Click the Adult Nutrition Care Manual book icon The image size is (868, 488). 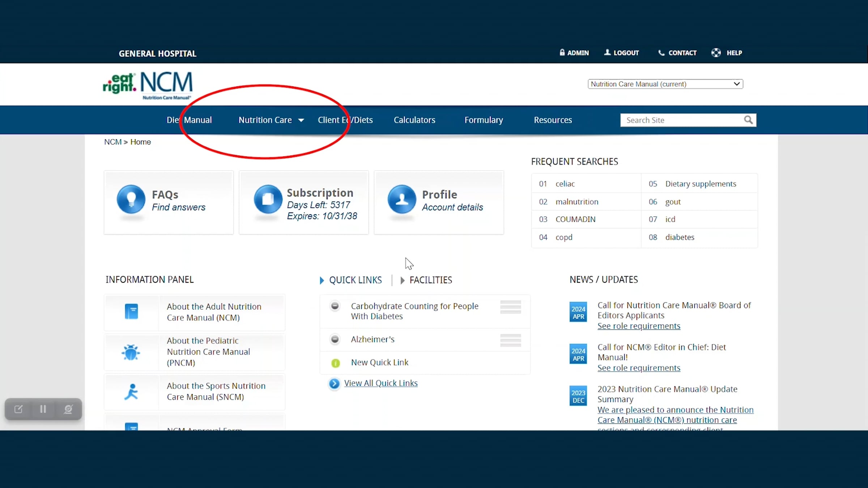click(131, 312)
